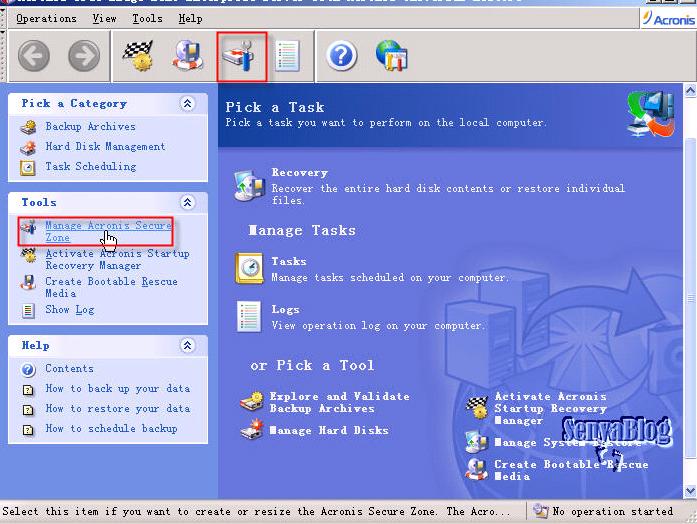The width and height of the screenshot is (697, 524).
Task: Click the Activate Startup Recovery Manager toolbar icon
Action: 139,56
